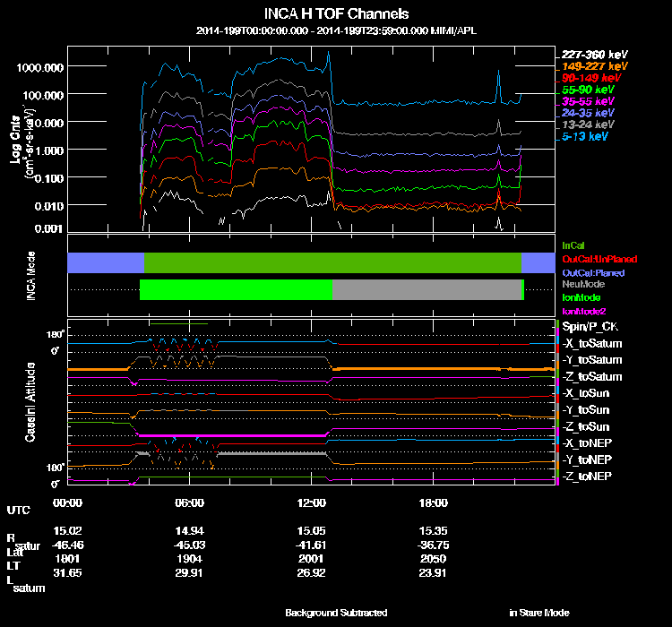Click the -Z_toSaturn attitude label
Screen dimensions: 672x627
pos(592,377)
